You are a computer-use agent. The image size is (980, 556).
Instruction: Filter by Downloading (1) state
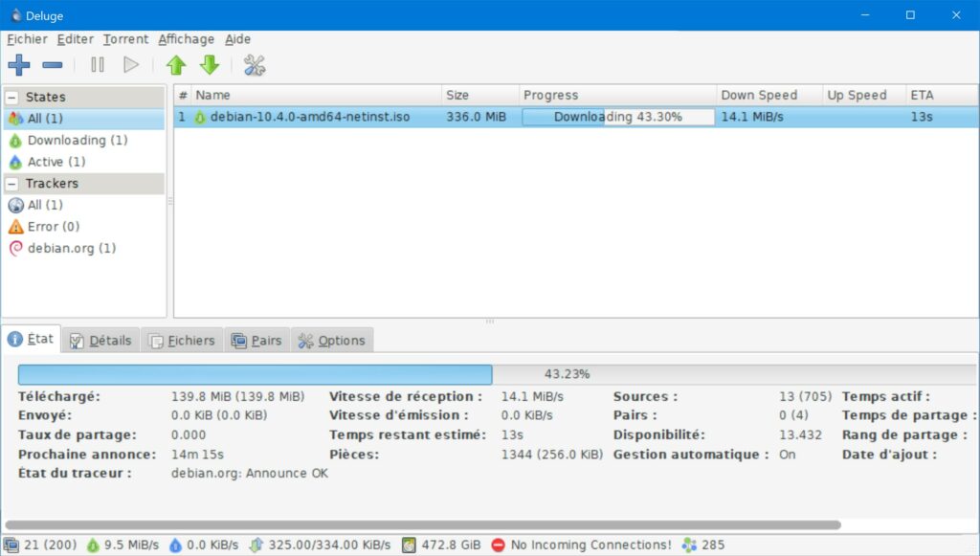[x=84, y=141]
